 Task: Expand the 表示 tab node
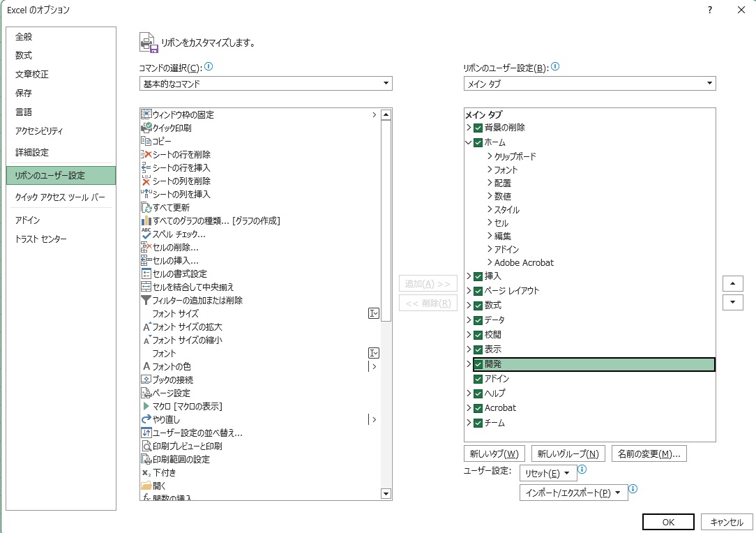468,350
